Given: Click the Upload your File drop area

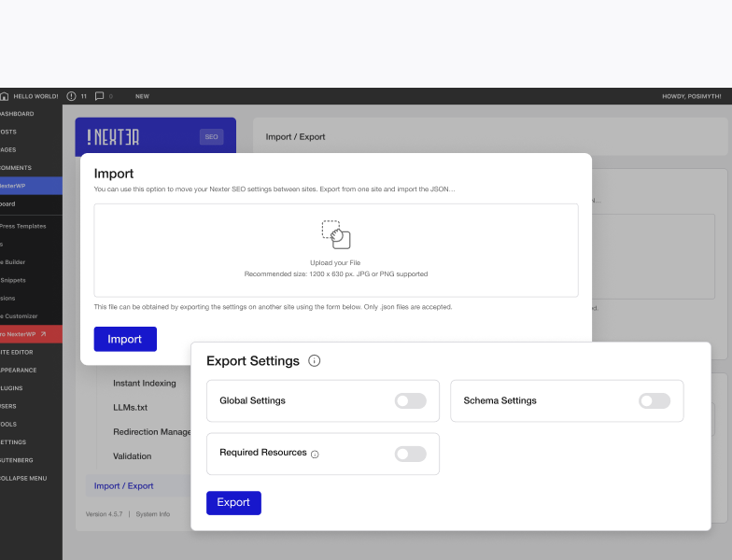Looking at the screenshot, I should click(336, 250).
